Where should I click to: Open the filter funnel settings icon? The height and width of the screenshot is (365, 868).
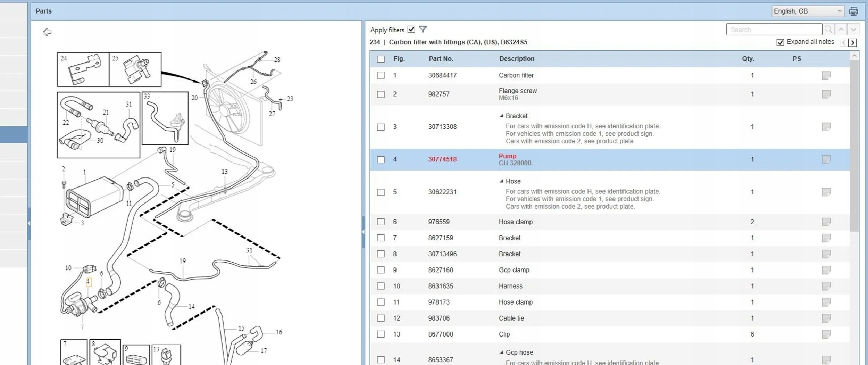(423, 29)
